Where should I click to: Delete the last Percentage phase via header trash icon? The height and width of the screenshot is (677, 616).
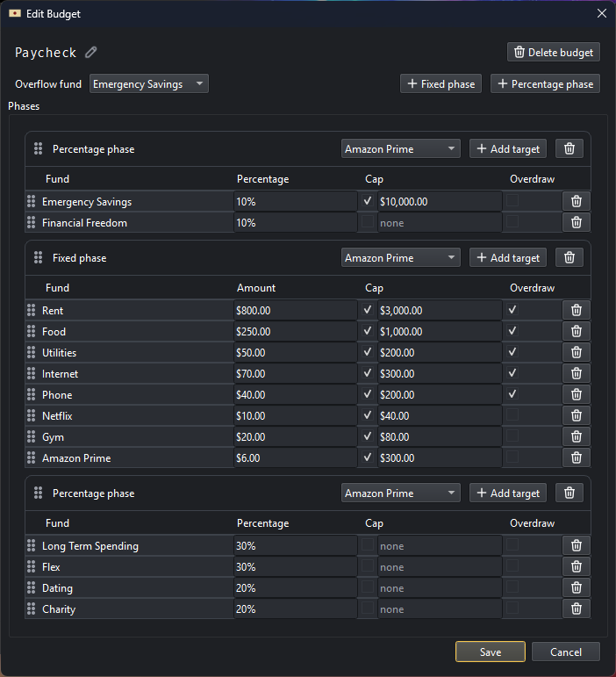pyautogui.click(x=569, y=493)
